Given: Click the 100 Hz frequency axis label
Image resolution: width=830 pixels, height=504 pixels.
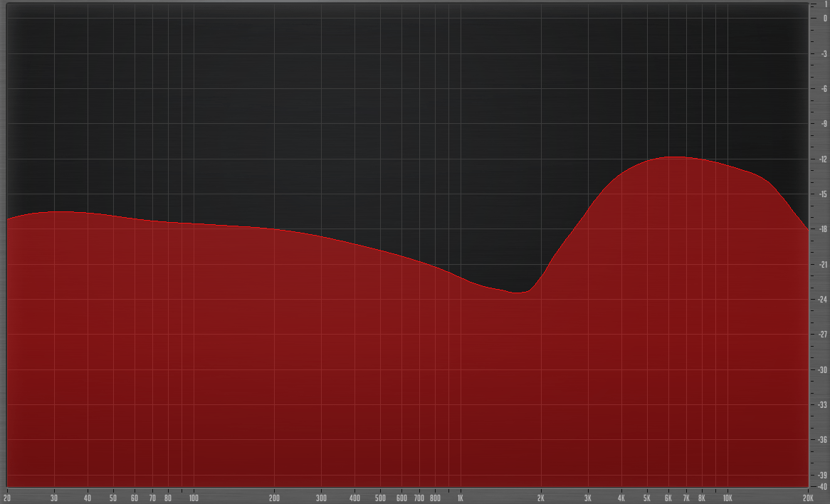Looking at the screenshot, I should tap(193, 498).
